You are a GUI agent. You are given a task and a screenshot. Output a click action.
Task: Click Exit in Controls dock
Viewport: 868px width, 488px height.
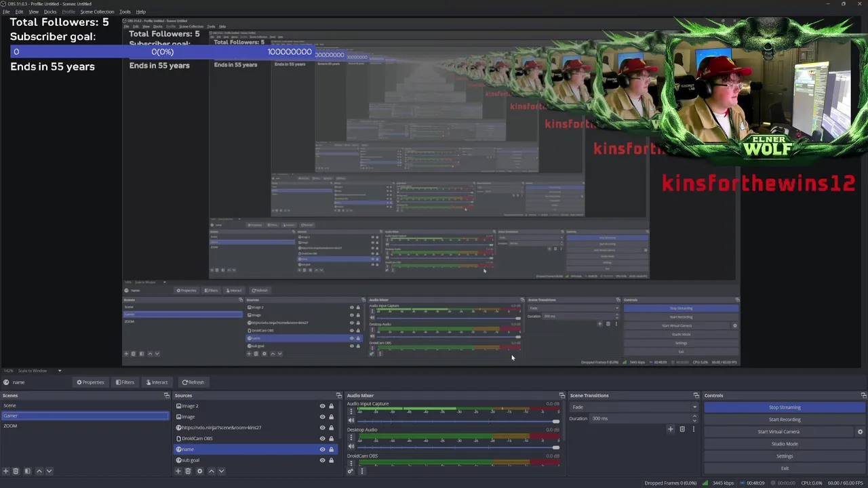tap(785, 468)
